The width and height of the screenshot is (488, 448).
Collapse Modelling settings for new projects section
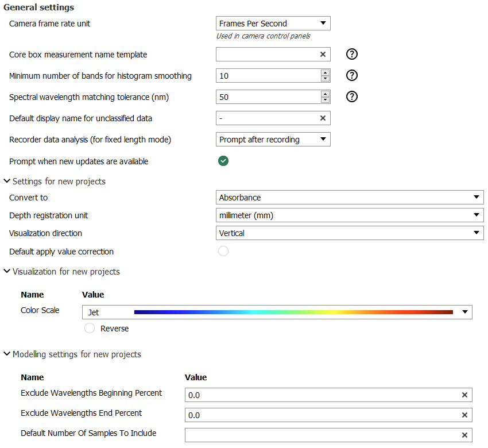(7, 354)
